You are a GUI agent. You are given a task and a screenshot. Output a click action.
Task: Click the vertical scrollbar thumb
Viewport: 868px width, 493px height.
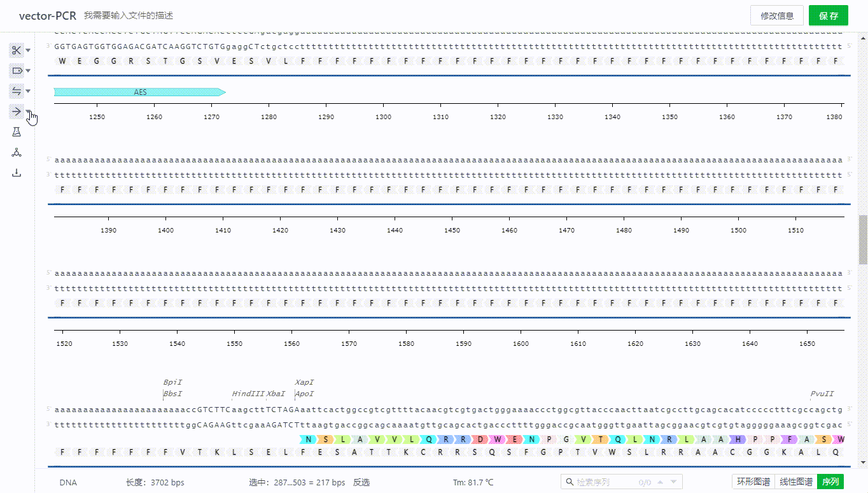coord(863,239)
